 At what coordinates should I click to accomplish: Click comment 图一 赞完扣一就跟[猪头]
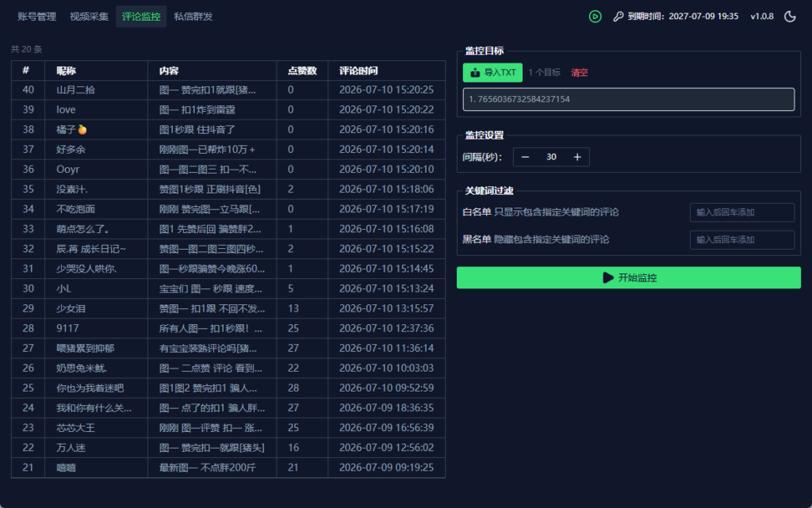[212, 448]
